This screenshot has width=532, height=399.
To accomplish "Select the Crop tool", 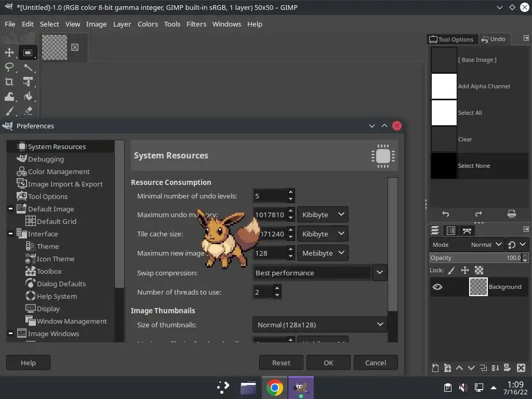I will [x=9, y=82].
